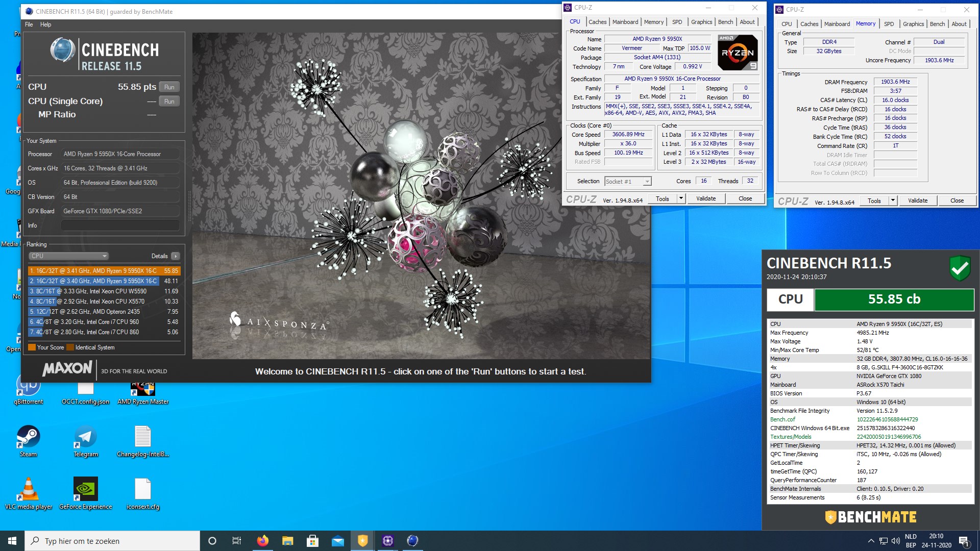Click Tools button in right CPU-Z window
Viewport: 980px width, 551px height.
[x=874, y=201]
